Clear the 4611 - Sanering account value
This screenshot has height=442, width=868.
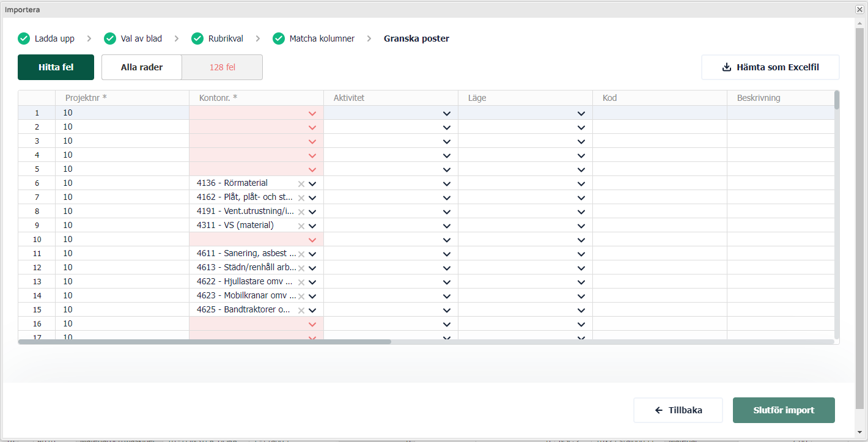click(301, 254)
